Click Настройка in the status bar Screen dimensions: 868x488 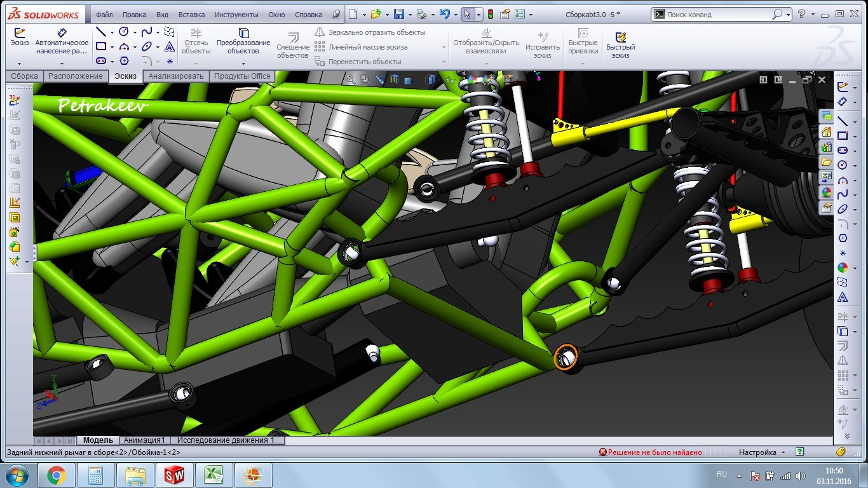point(757,452)
